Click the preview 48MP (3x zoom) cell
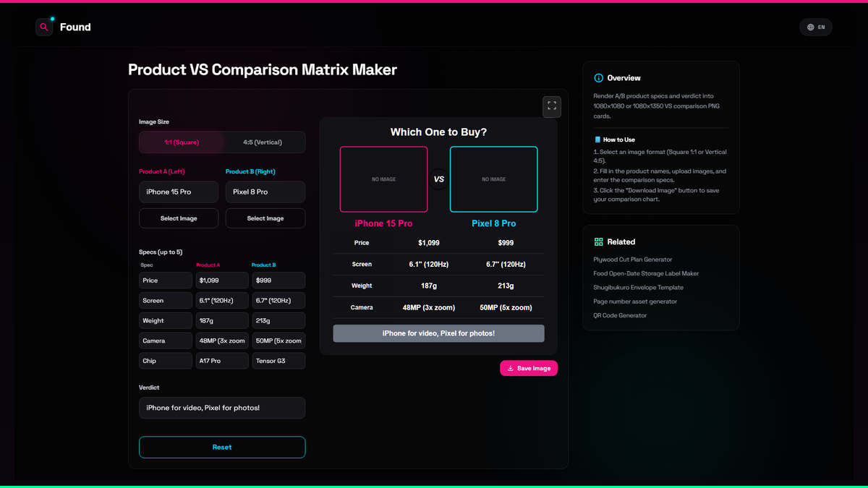Screen dimensions: 868x488 point(429,307)
